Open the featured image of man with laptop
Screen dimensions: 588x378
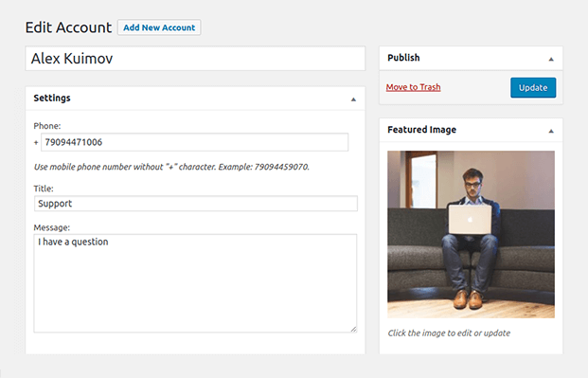pyautogui.click(x=471, y=234)
